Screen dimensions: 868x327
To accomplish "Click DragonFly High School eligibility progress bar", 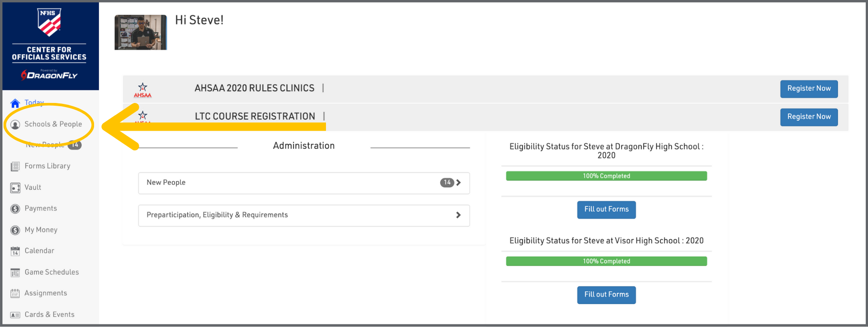I will click(x=606, y=176).
